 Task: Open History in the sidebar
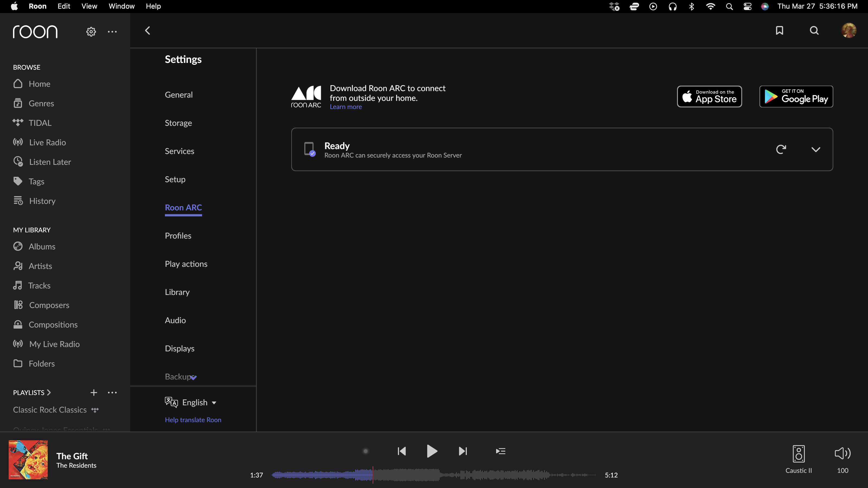[x=34, y=201]
